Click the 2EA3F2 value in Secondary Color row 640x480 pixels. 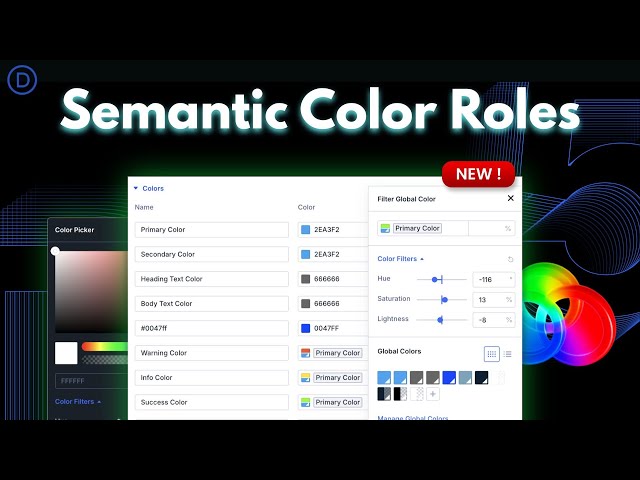tap(327, 254)
